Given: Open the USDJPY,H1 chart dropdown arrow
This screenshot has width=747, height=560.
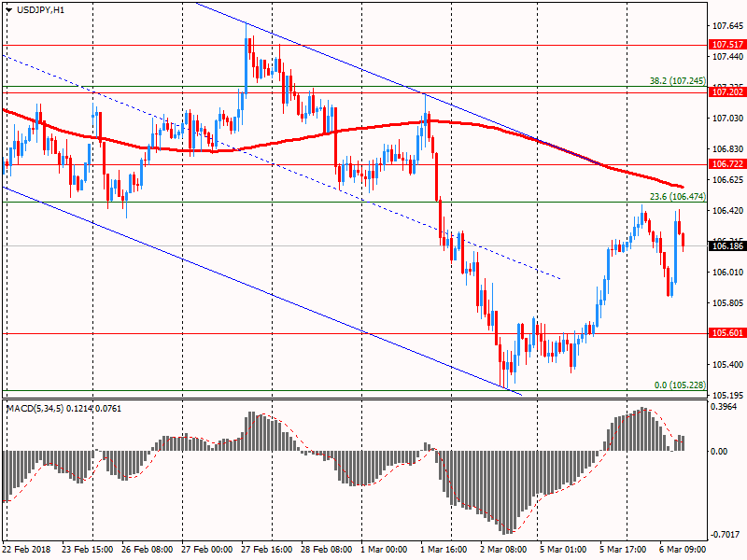Looking at the screenshot, I should [x=9, y=10].
